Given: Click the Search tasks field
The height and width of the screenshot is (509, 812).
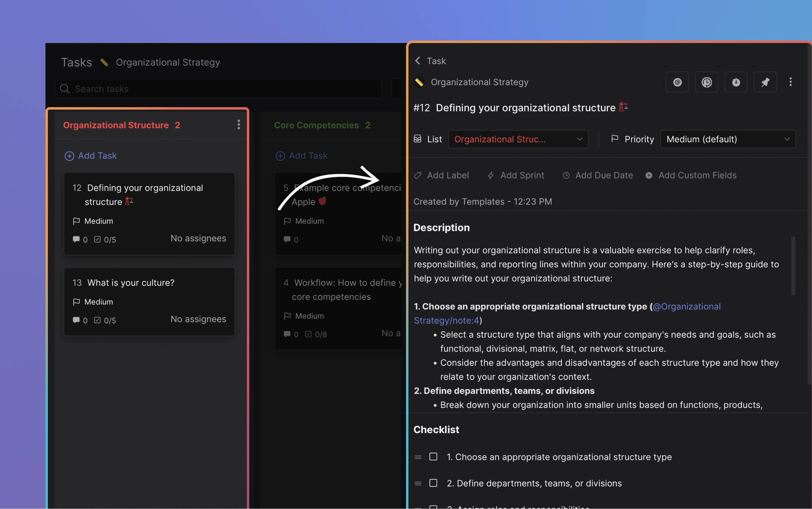Looking at the screenshot, I should tap(218, 89).
